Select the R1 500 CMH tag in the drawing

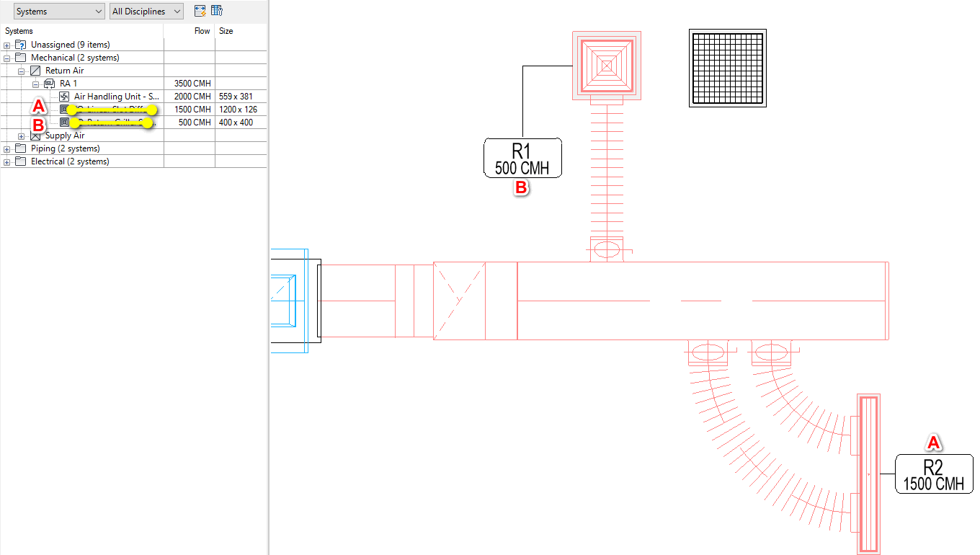pos(522,158)
